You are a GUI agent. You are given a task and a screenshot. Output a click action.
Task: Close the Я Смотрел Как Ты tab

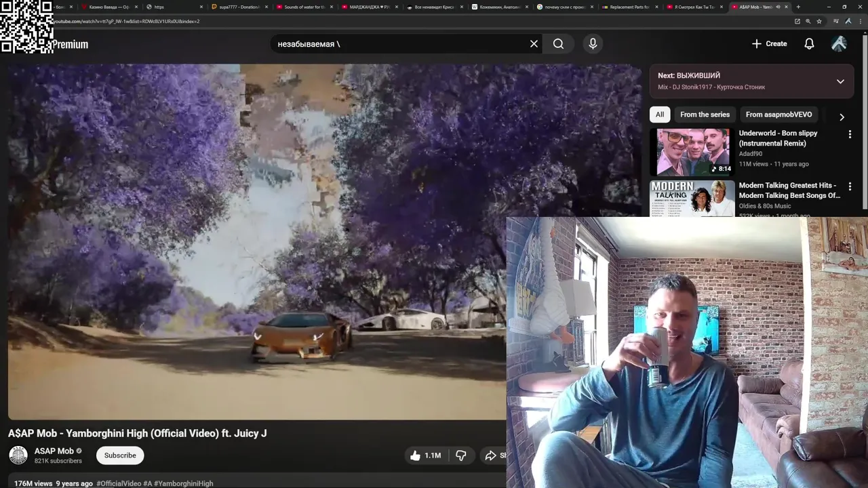click(x=722, y=7)
